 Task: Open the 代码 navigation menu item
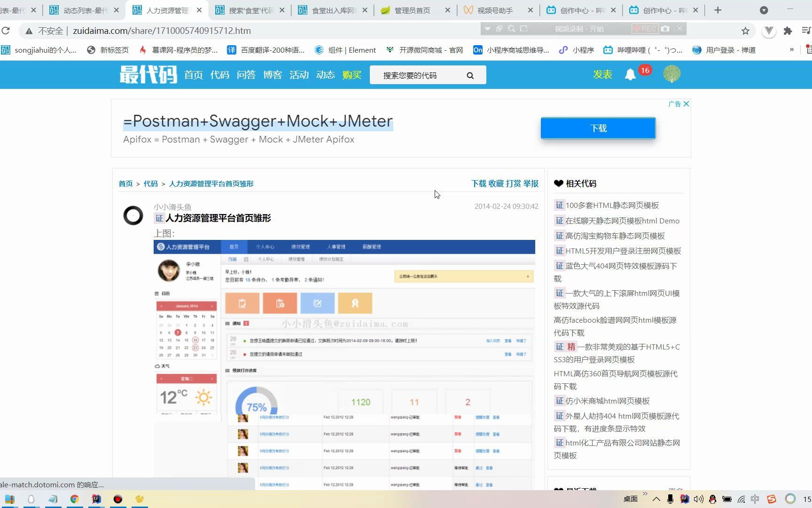click(x=219, y=75)
